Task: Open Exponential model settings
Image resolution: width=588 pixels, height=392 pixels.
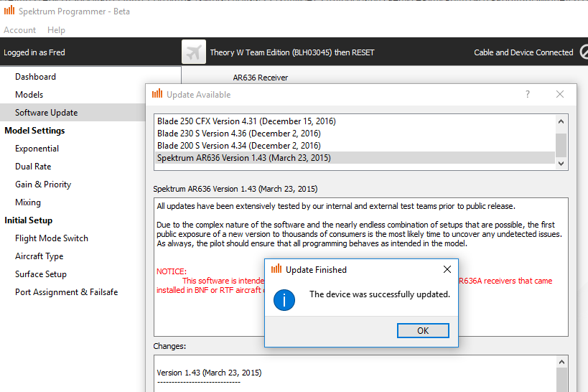Action: click(x=37, y=149)
